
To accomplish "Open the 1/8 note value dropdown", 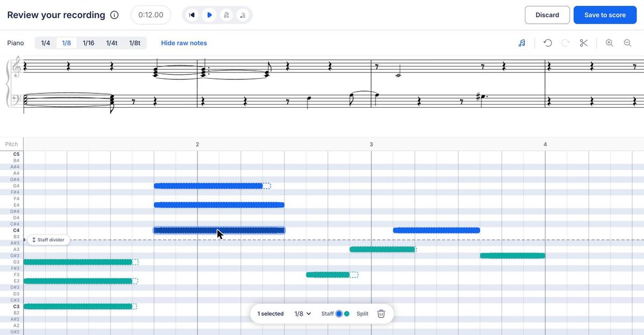I will (303, 314).
